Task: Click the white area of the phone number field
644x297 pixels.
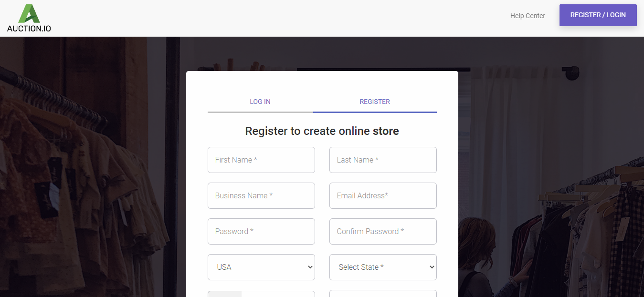Action: [278, 294]
